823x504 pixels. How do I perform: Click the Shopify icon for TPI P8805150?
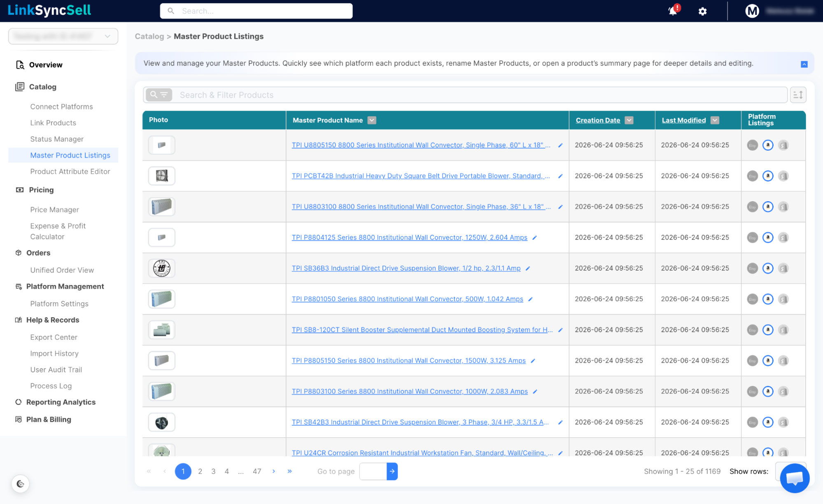click(783, 361)
